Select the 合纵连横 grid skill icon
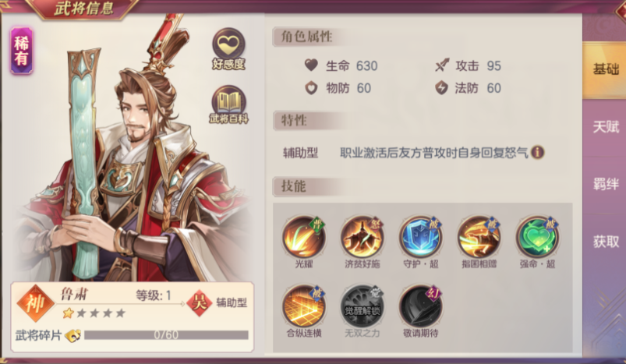The image size is (626, 364). (x=304, y=306)
